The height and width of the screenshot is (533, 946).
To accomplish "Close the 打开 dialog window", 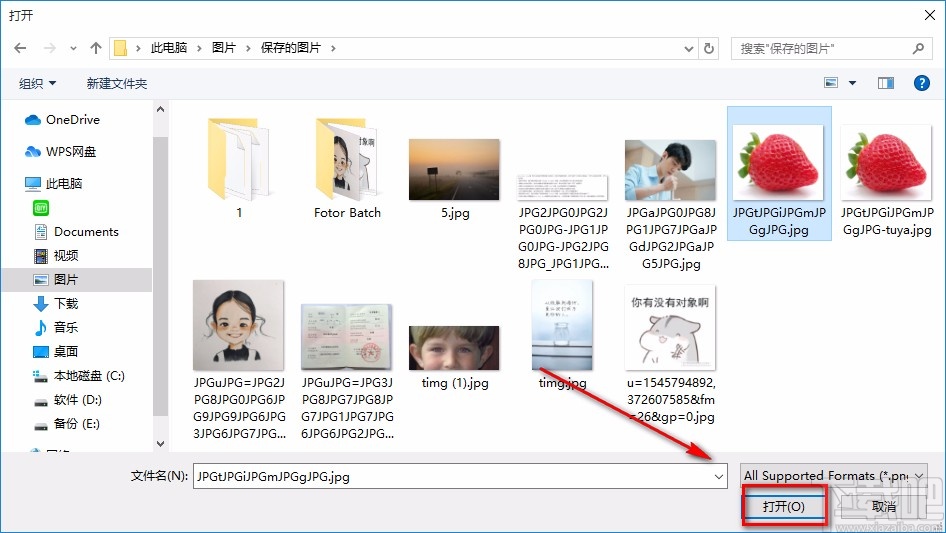I will (x=930, y=15).
